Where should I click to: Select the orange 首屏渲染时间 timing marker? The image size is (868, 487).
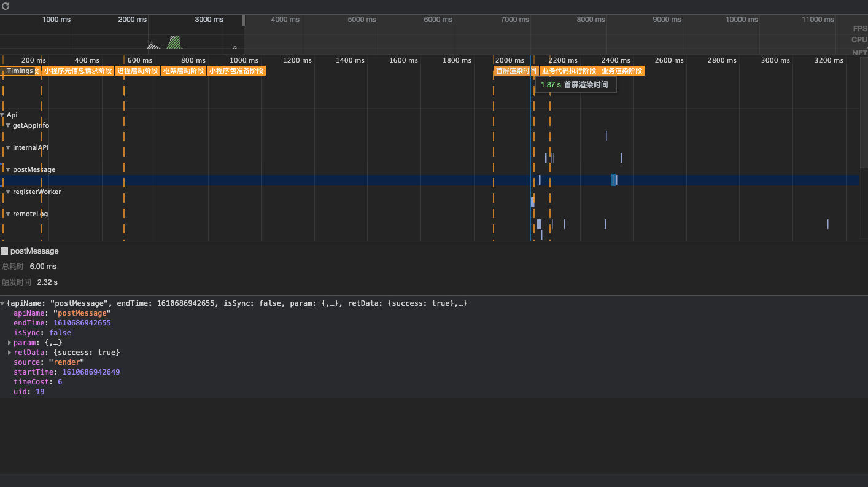click(516, 71)
